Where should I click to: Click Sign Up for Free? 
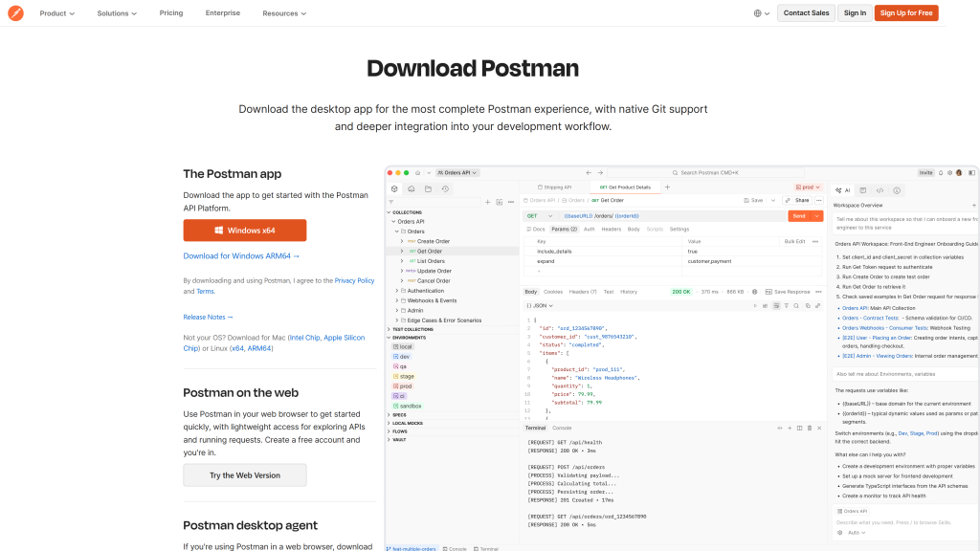tap(906, 12)
